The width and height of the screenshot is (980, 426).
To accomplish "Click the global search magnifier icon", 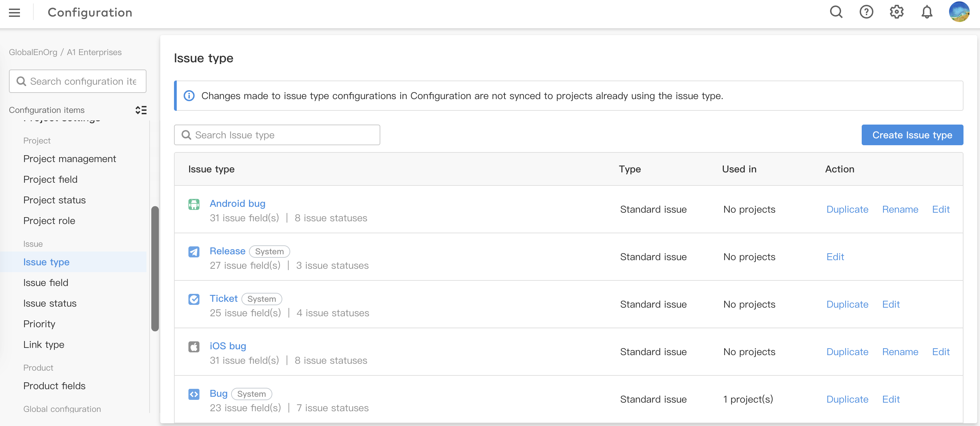I will pos(836,12).
